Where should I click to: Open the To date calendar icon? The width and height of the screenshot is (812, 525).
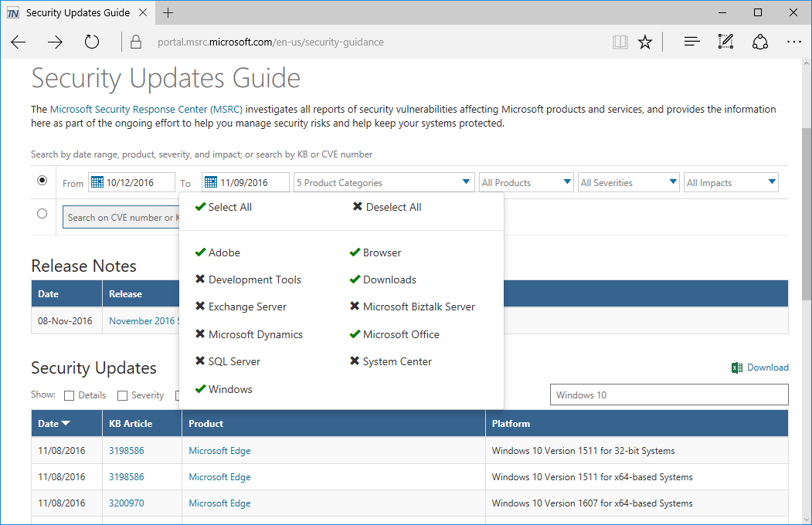pos(211,182)
